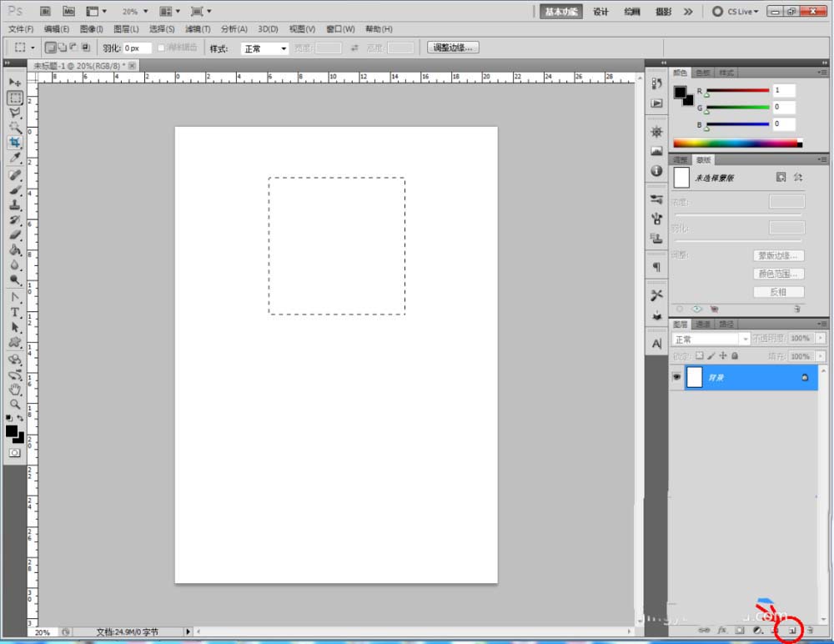Viewport: 834px width, 644px height.
Task: Hide the 背景 layer using eye icon
Action: (676, 377)
